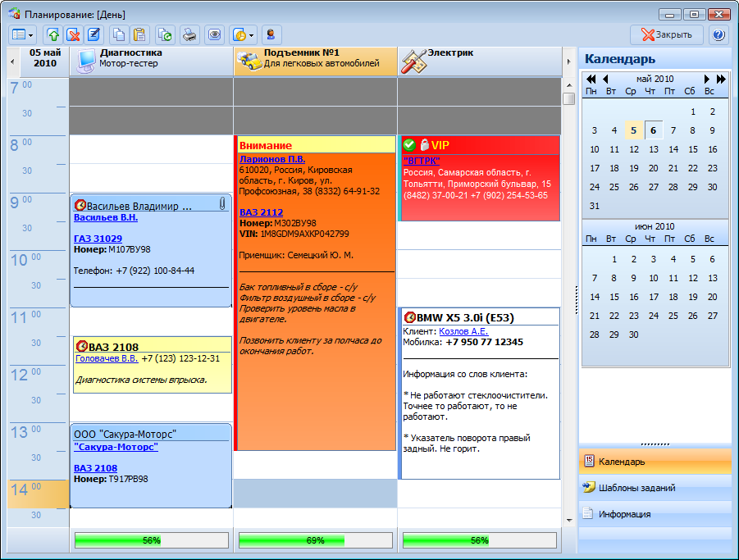Open the "Сакура-Моторс" client link

116,447
